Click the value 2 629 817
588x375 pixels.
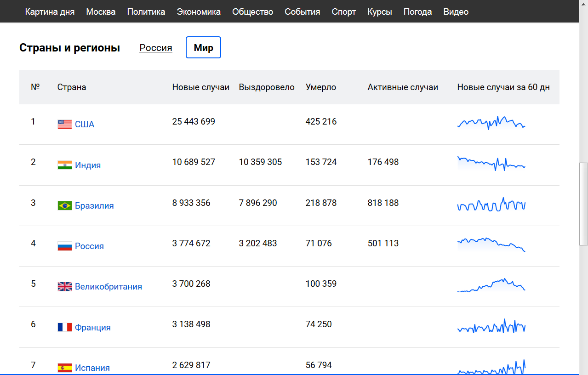pyautogui.click(x=191, y=365)
